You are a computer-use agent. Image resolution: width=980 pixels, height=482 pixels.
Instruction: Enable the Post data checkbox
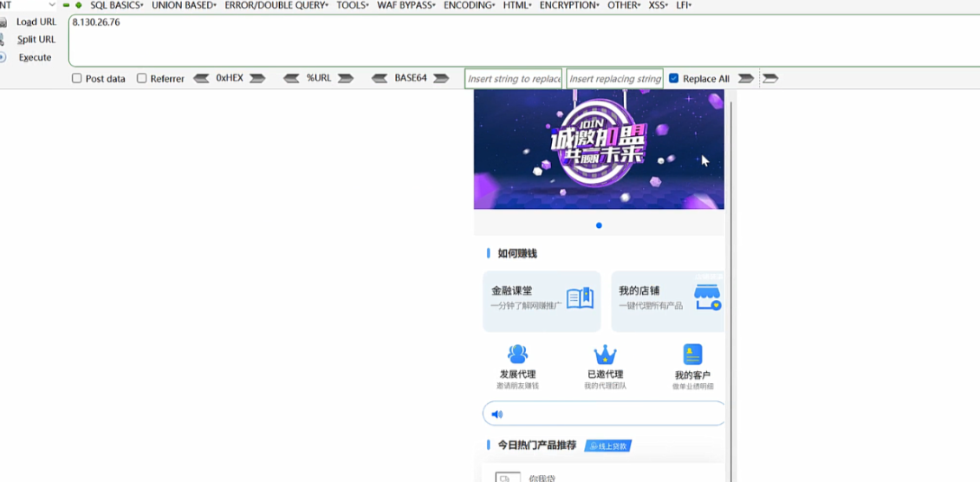pos(77,78)
